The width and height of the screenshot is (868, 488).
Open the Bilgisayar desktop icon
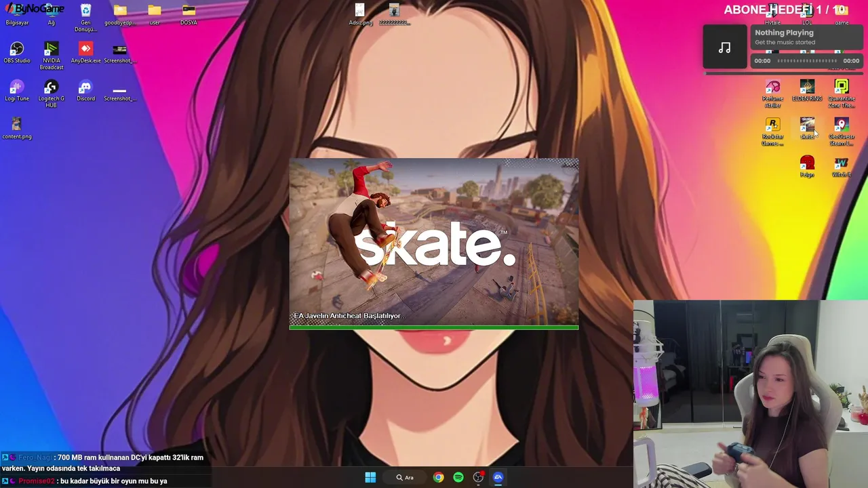pyautogui.click(x=17, y=14)
